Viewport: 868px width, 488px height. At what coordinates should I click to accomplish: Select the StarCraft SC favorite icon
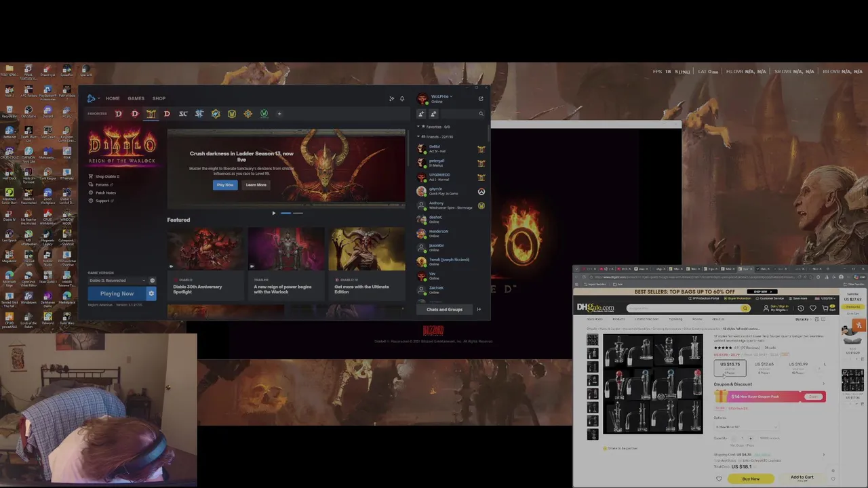point(183,114)
